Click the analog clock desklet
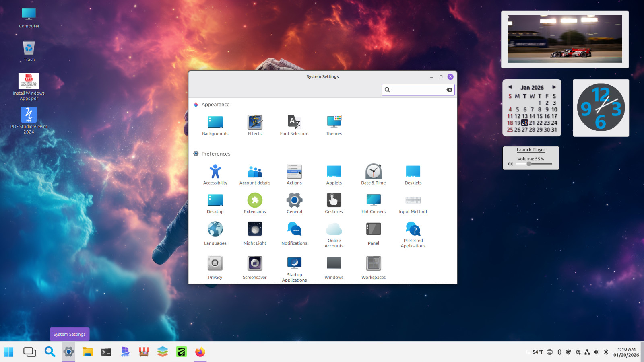Screen dimensions: 644x362 click(x=601, y=108)
